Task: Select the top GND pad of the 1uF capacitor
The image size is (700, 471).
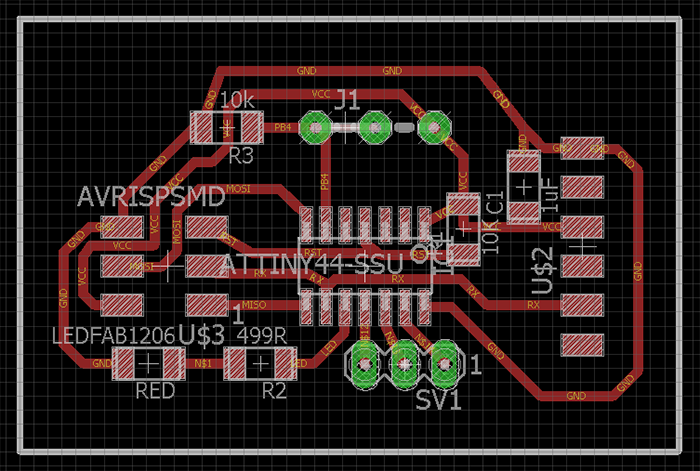Action: [x=524, y=161]
